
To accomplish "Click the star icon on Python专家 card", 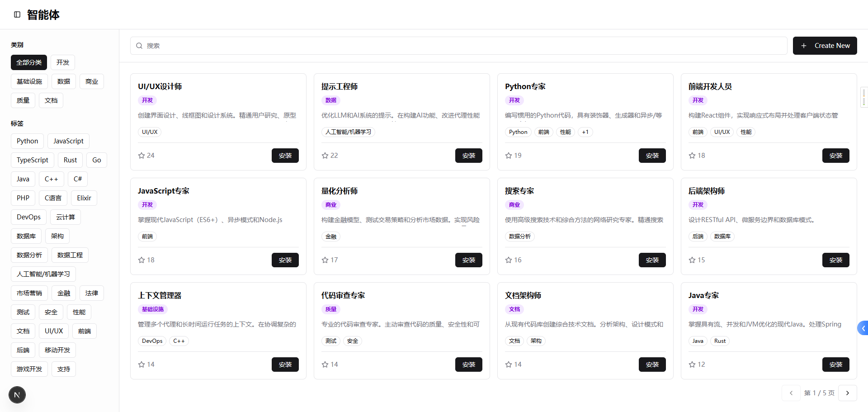I will click(x=509, y=156).
